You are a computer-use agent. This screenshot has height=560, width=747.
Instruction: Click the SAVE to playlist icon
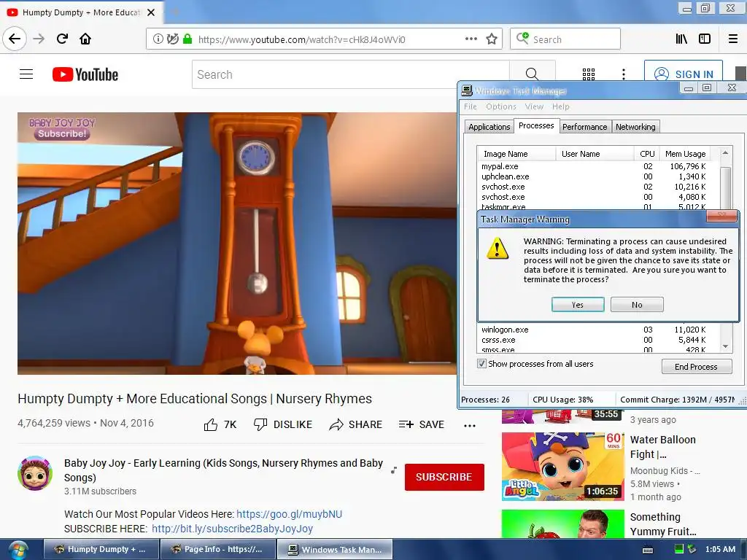[406, 424]
